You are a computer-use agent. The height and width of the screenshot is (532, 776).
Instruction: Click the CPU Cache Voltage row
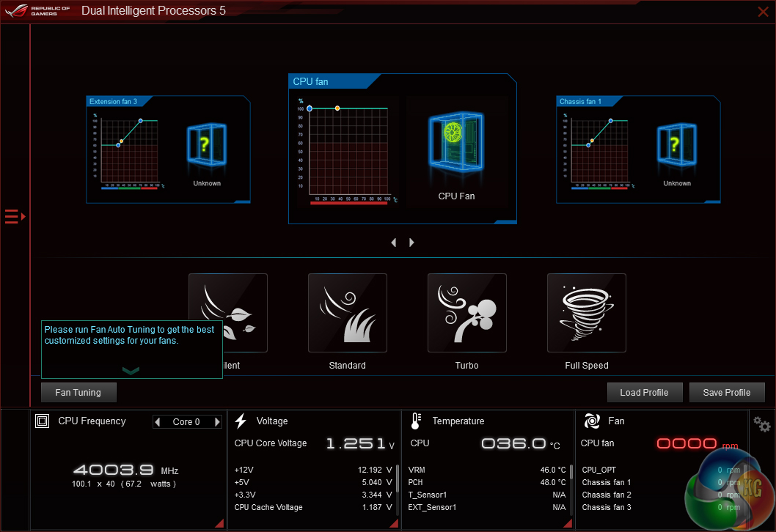(x=313, y=507)
